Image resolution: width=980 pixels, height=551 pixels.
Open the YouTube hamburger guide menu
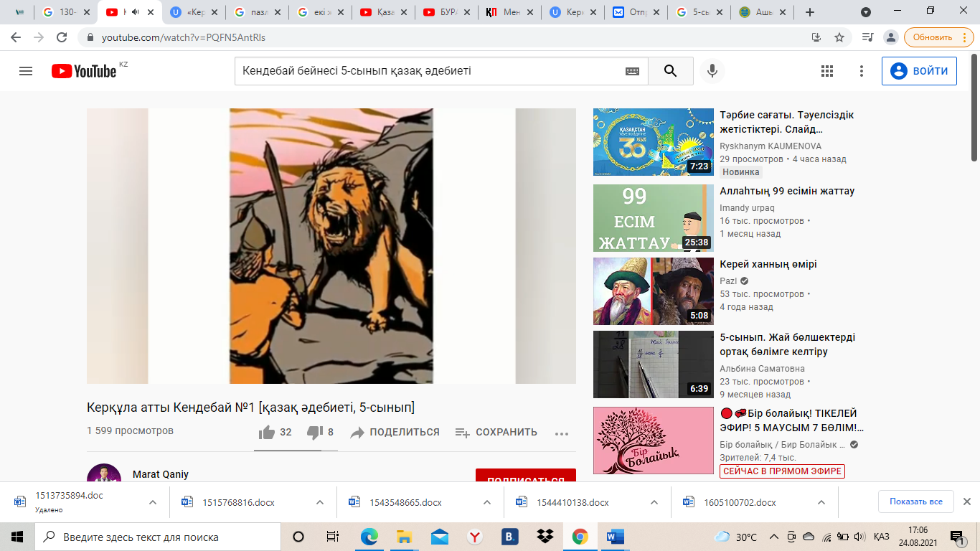click(26, 71)
